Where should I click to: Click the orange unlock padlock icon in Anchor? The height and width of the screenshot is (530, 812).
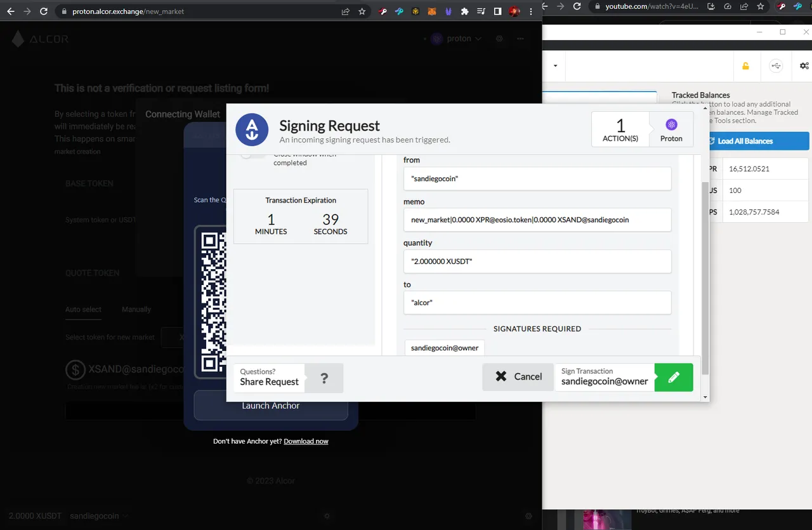tap(745, 66)
